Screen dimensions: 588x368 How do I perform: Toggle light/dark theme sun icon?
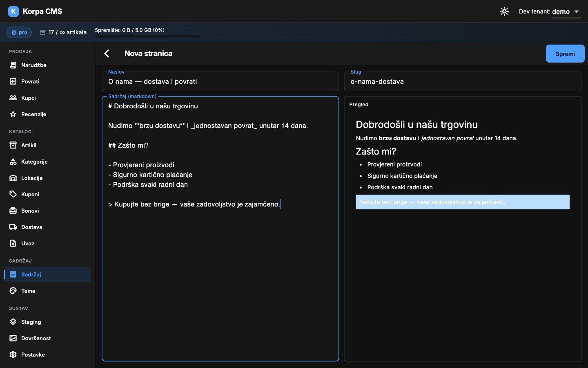click(x=504, y=11)
